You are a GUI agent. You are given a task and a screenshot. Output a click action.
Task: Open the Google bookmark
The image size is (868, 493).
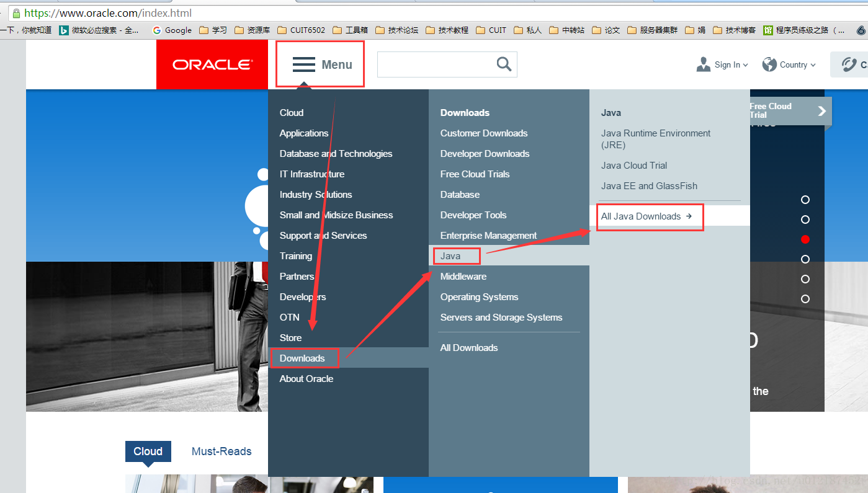(172, 30)
